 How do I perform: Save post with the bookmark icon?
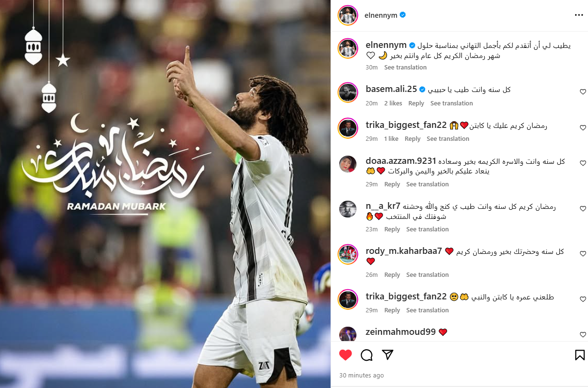[x=579, y=355]
